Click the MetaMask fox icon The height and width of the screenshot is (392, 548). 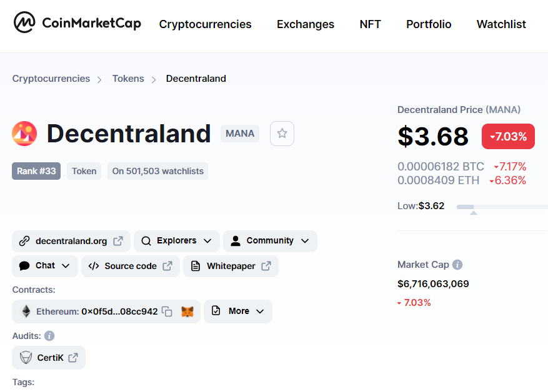tap(187, 311)
